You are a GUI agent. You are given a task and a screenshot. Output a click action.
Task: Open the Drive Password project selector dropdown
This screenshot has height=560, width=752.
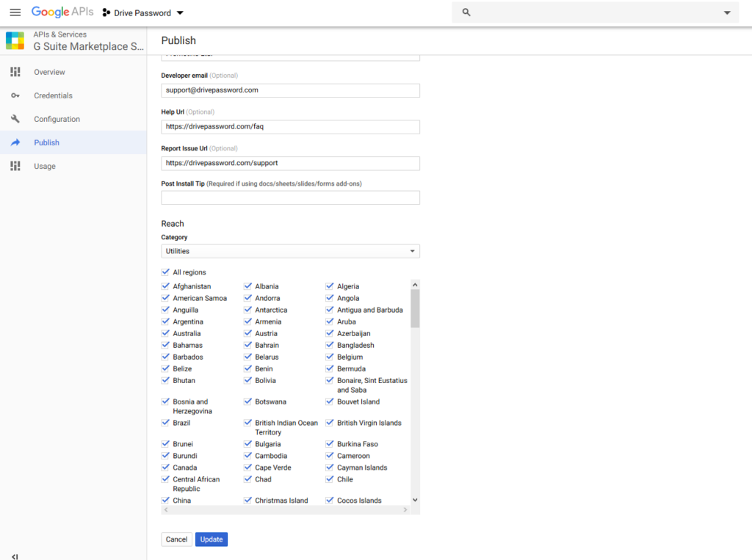coord(143,13)
